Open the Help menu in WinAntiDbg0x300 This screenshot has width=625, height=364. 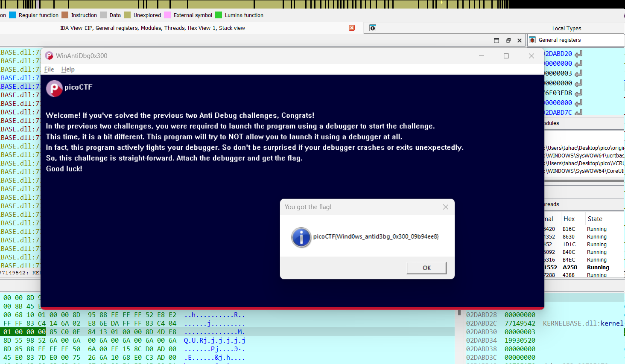point(68,69)
